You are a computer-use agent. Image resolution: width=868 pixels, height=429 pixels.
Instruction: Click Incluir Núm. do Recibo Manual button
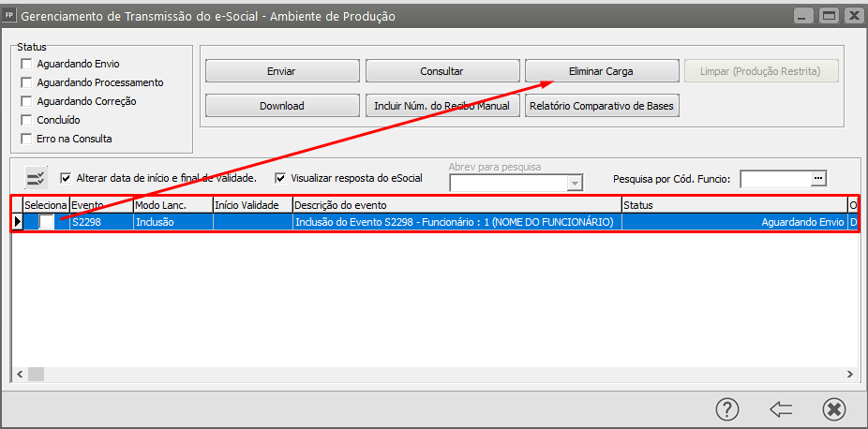pyautogui.click(x=441, y=106)
